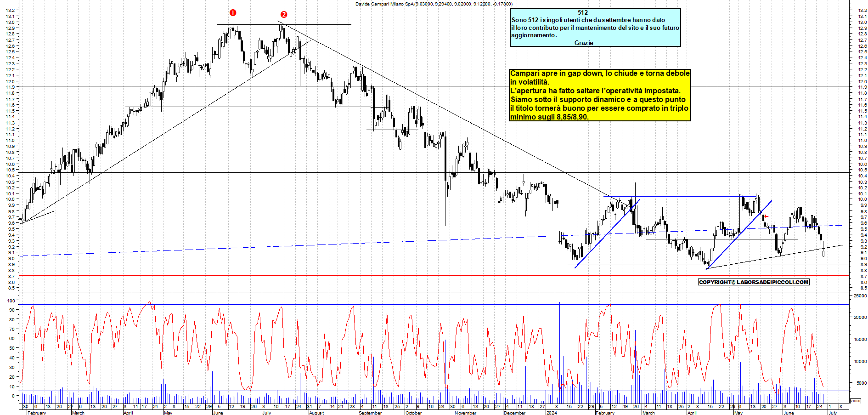Click the "100" oscillator axis value
The width and height of the screenshot is (868, 415).
(11, 301)
